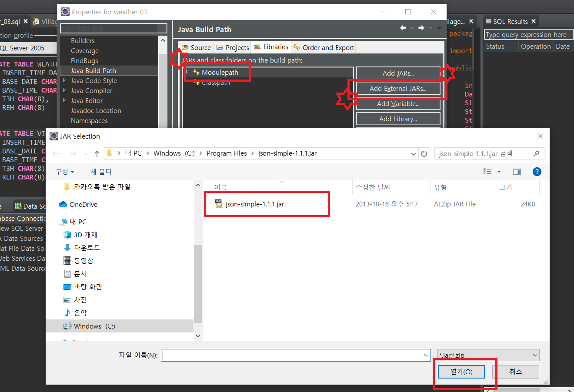Screen dimensions: 574x392
Task: Open the address bar history dropdown
Action: click(x=413, y=154)
